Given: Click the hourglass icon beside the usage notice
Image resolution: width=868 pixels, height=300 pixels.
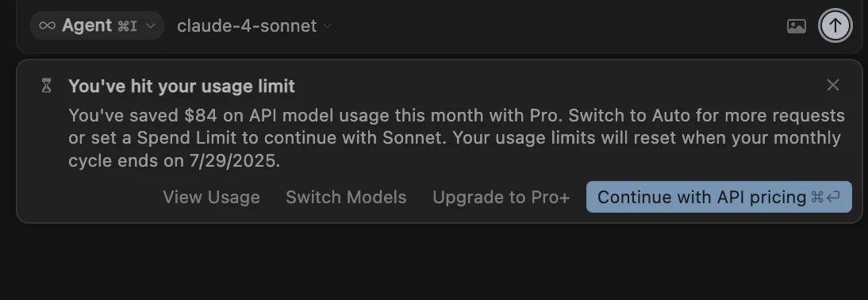Looking at the screenshot, I should [47, 86].
